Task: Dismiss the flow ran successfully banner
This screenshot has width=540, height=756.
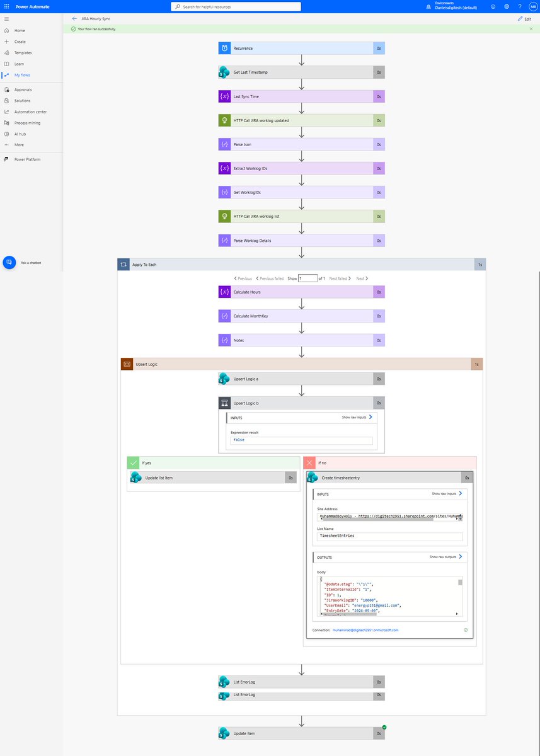Action: (531, 29)
